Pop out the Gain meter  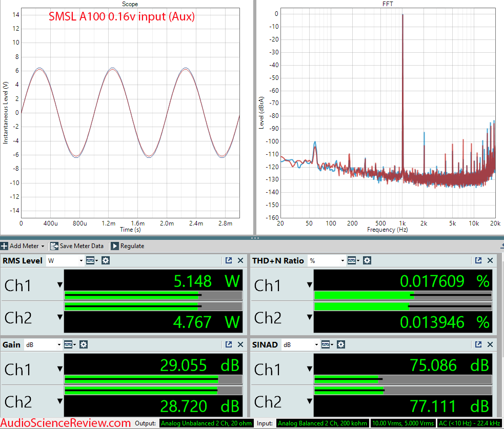[x=229, y=345]
